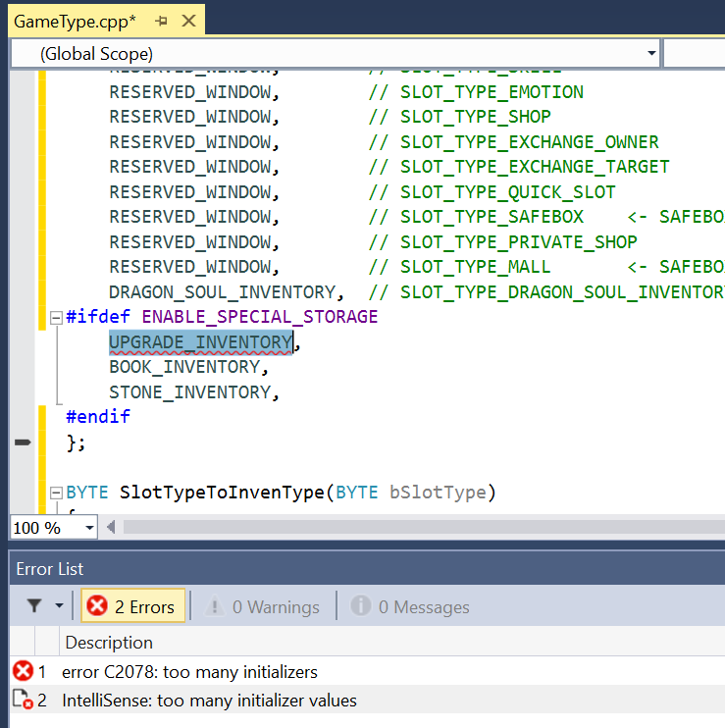
Task: Open the Error List filter icon
Action: pyautogui.click(x=34, y=606)
